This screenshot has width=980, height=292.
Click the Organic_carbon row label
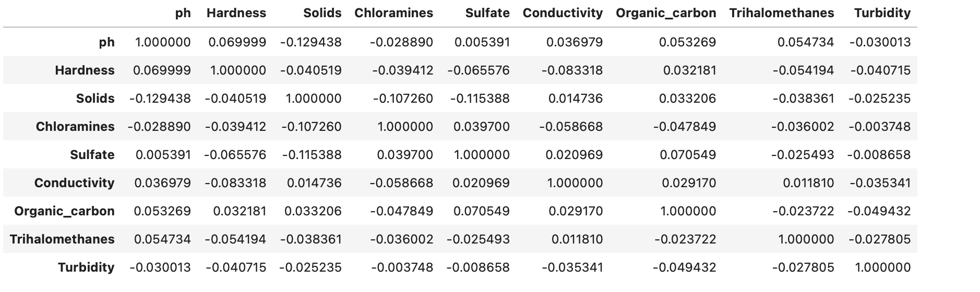(64, 211)
